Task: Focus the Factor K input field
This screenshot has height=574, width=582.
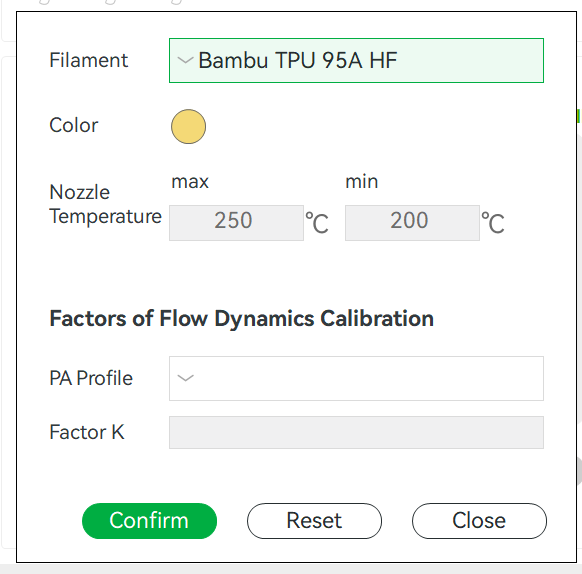Action: point(356,432)
